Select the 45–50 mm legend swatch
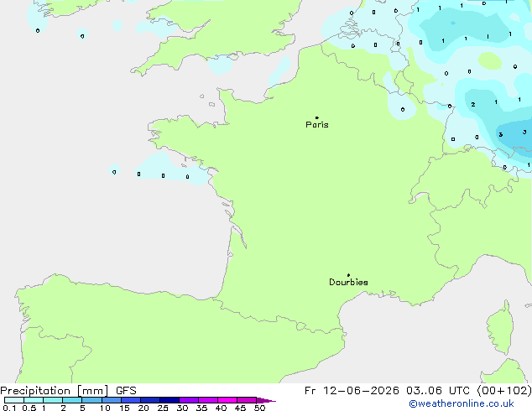 [247, 400]
